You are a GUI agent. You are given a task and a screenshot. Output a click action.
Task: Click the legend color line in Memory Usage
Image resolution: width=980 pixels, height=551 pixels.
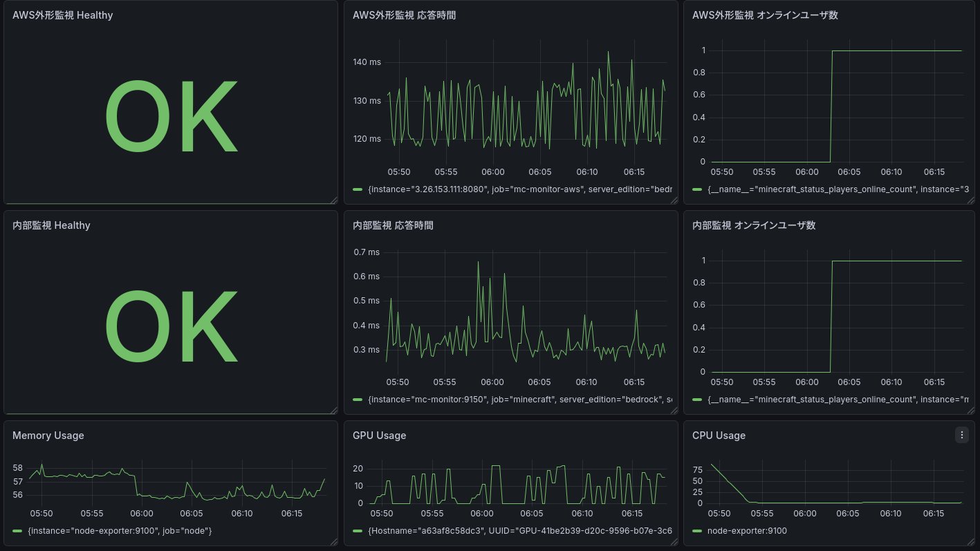[18, 530]
